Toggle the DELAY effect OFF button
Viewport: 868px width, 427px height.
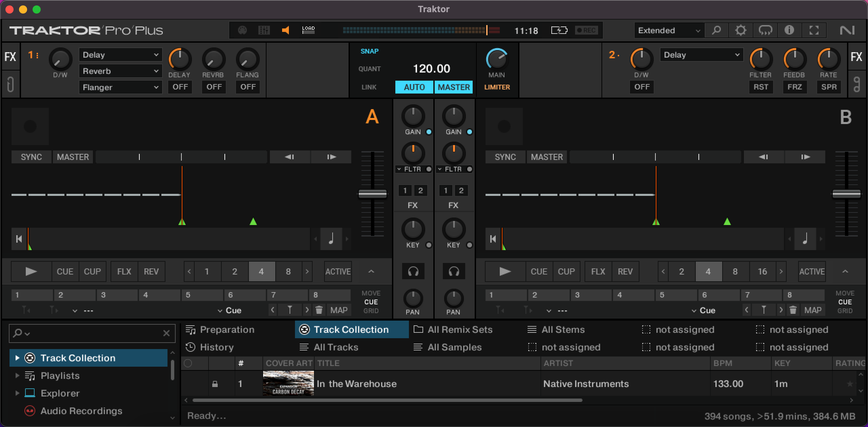click(180, 87)
